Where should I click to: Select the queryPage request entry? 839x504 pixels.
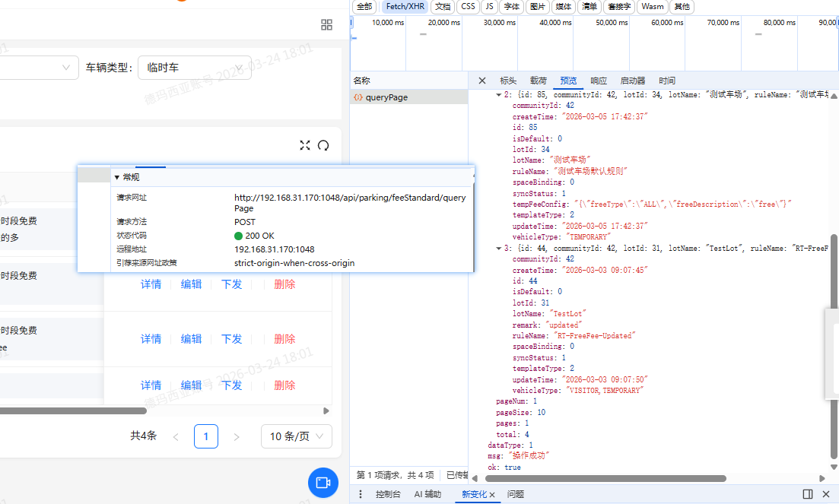click(386, 97)
